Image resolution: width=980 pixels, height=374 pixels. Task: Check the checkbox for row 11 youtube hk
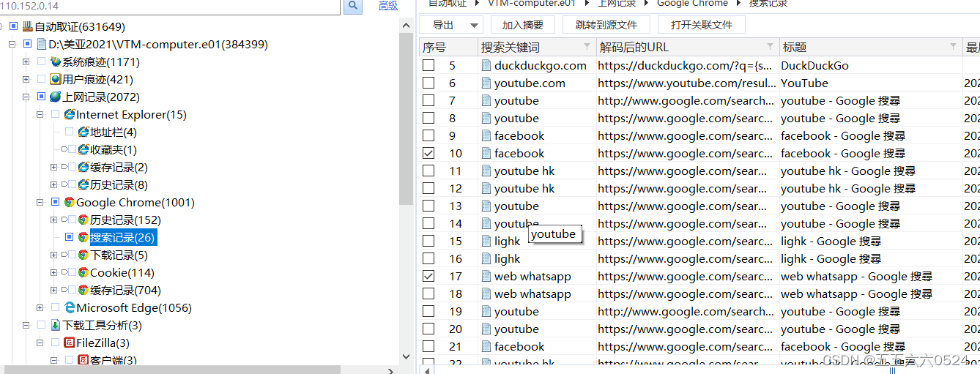(x=428, y=171)
